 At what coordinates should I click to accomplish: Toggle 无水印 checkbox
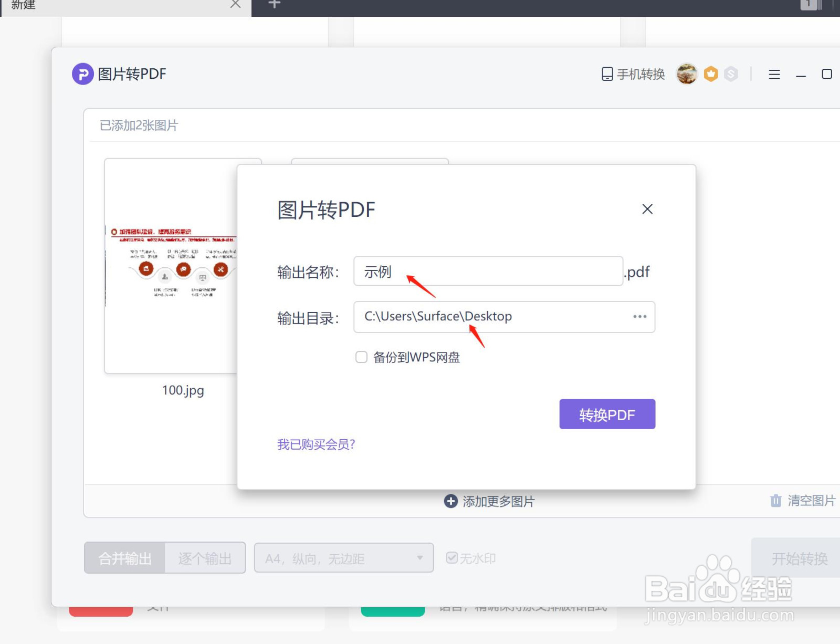[x=451, y=558]
